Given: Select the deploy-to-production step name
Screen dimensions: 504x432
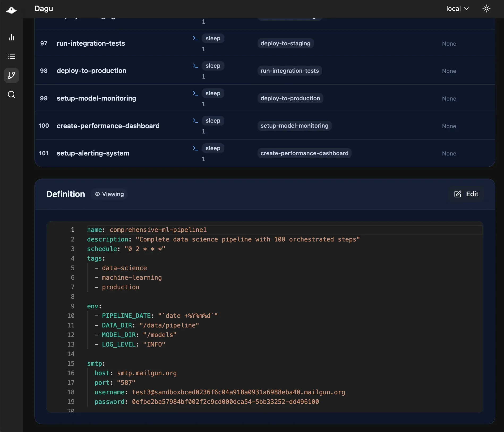Looking at the screenshot, I should tap(92, 71).
